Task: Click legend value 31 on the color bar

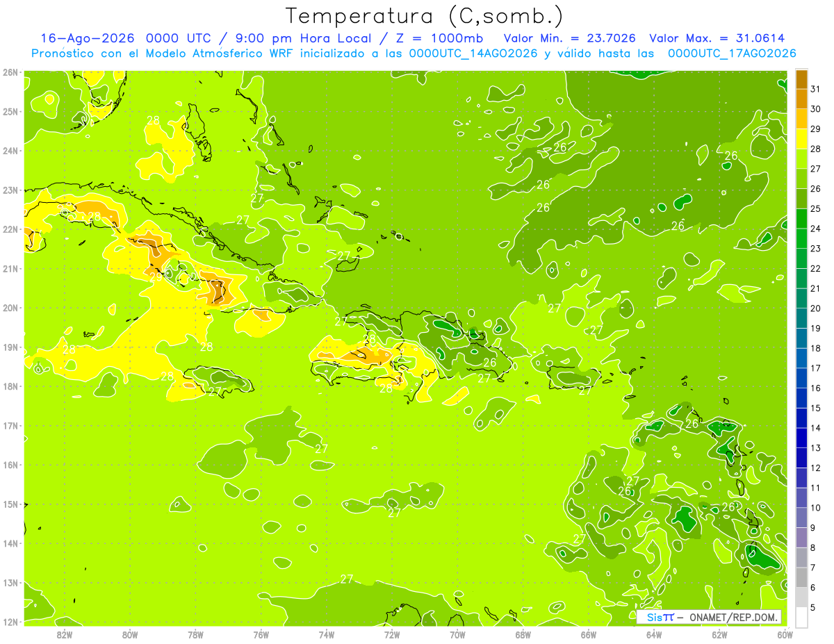Action: click(815, 89)
